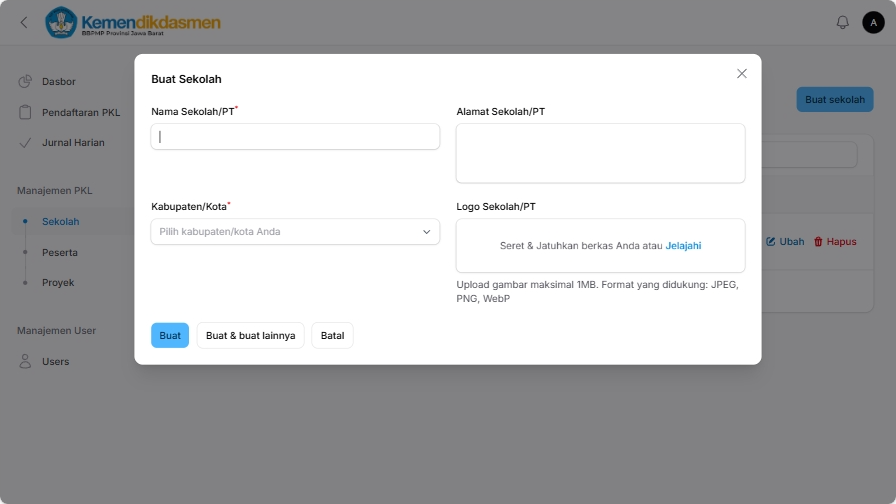Click the Jelajahi link to browse files
896x504 pixels.
[683, 245]
